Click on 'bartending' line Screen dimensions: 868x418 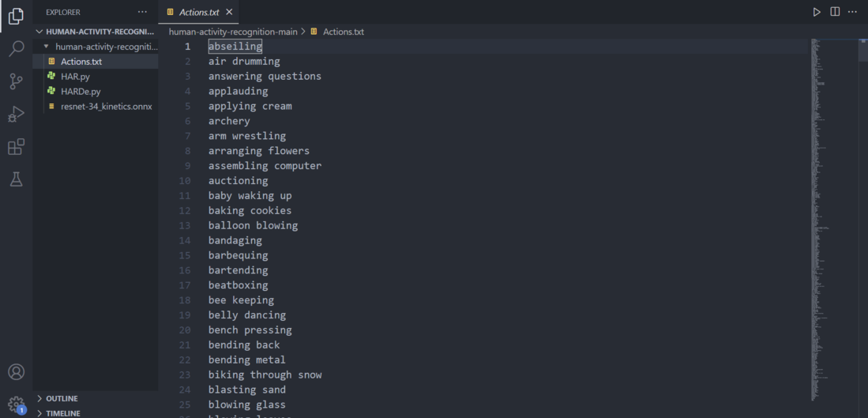coord(238,271)
